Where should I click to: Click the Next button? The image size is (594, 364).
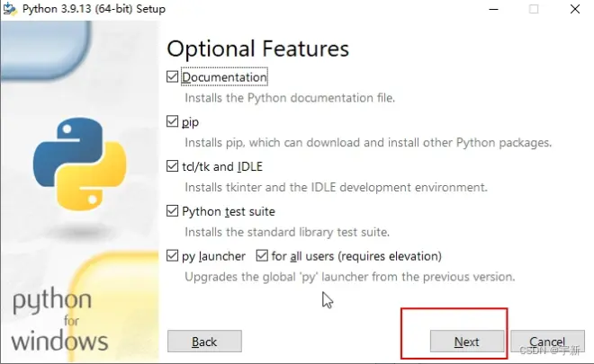pyautogui.click(x=467, y=342)
